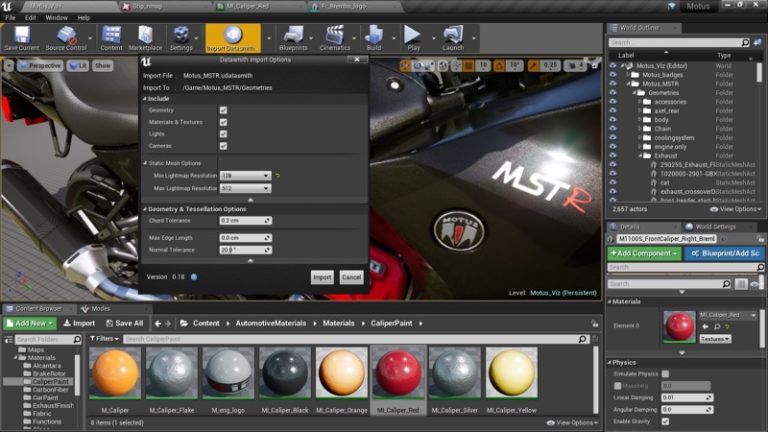The width and height of the screenshot is (768, 432).
Task: Click the Content Browser back arrow
Action: (x=158, y=323)
